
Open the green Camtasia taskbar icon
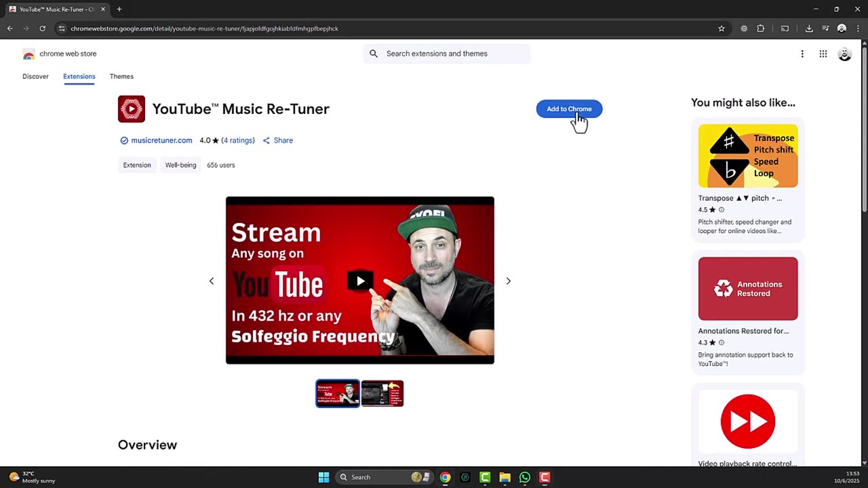(x=485, y=477)
